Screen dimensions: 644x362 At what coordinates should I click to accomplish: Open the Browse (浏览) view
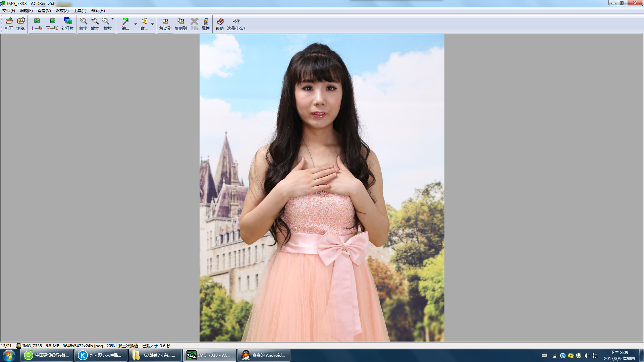[x=21, y=24]
